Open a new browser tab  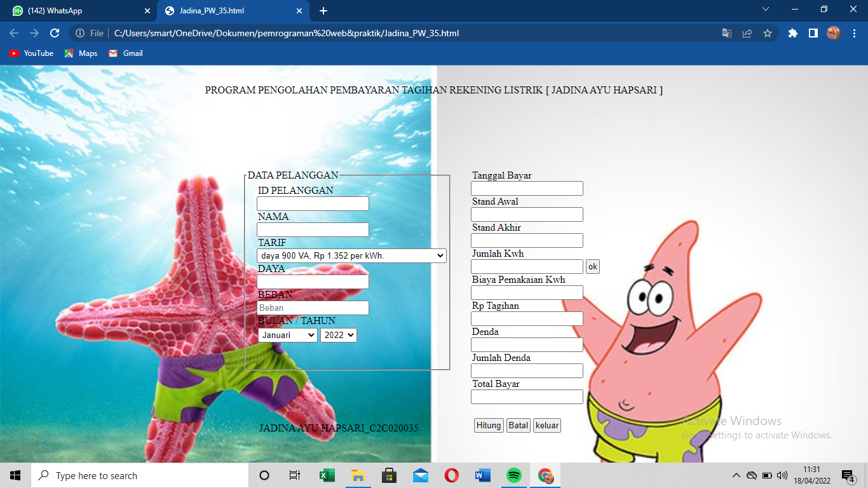(x=323, y=11)
